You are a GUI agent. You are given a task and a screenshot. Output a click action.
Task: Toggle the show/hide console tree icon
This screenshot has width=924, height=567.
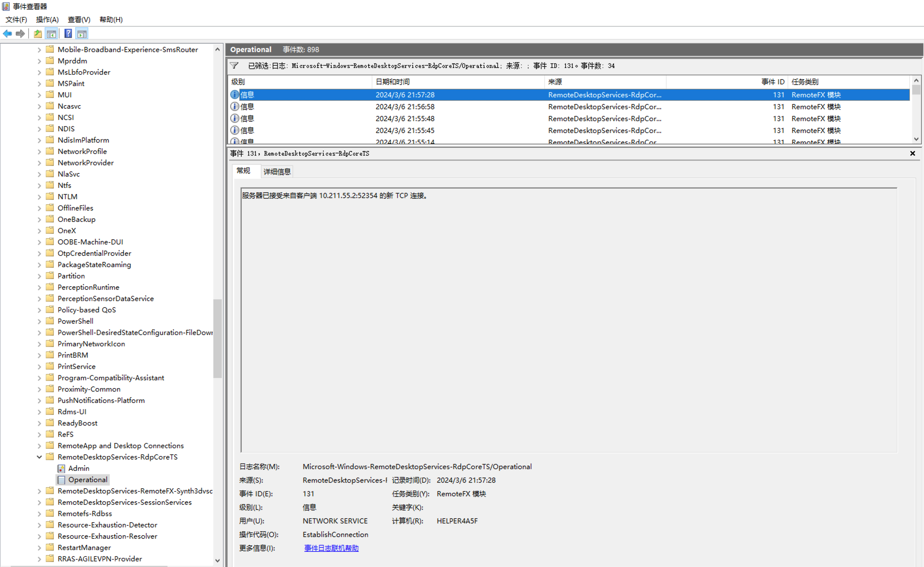pos(51,34)
